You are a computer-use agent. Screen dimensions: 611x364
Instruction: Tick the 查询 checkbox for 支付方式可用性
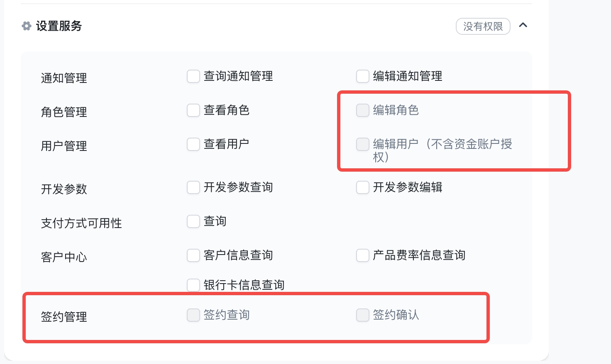[193, 221]
